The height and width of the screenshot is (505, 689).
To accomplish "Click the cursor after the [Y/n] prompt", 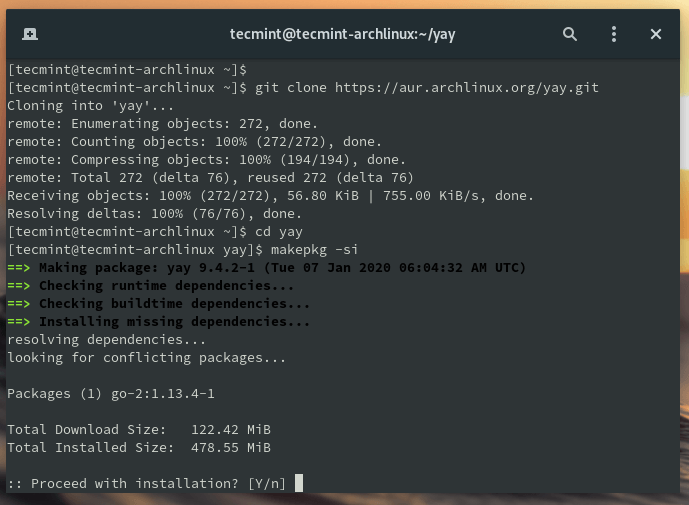I will pos(299,484).
